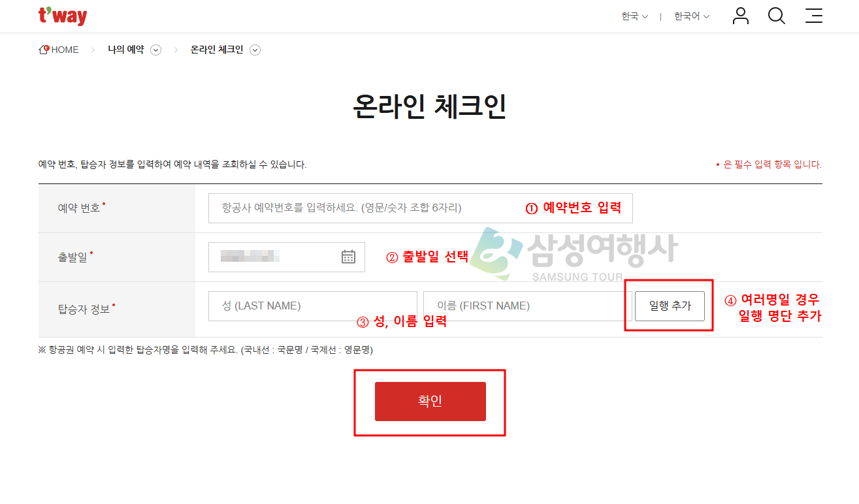Click the 일행 추가 button
The image size is (859, 504).
[670, 306]
